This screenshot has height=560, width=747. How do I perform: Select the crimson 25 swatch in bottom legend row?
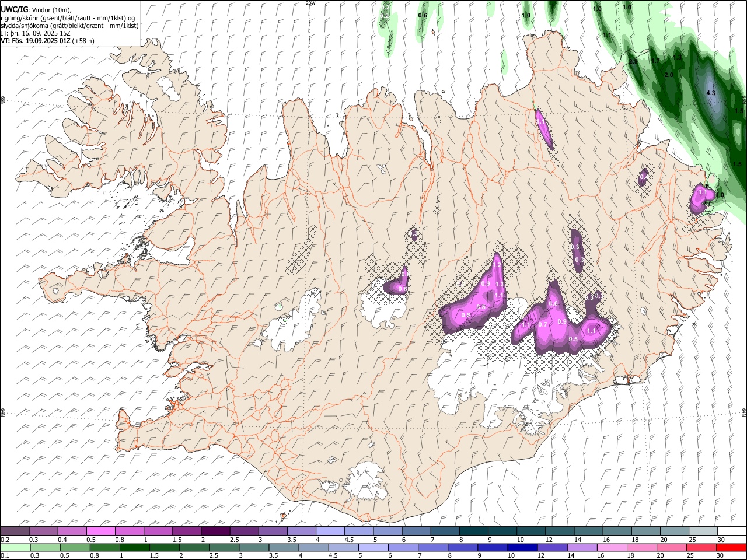point(701,547)
